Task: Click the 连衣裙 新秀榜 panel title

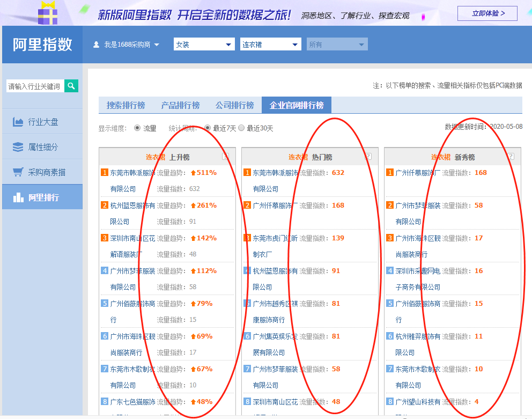Action: coord(453,157)
